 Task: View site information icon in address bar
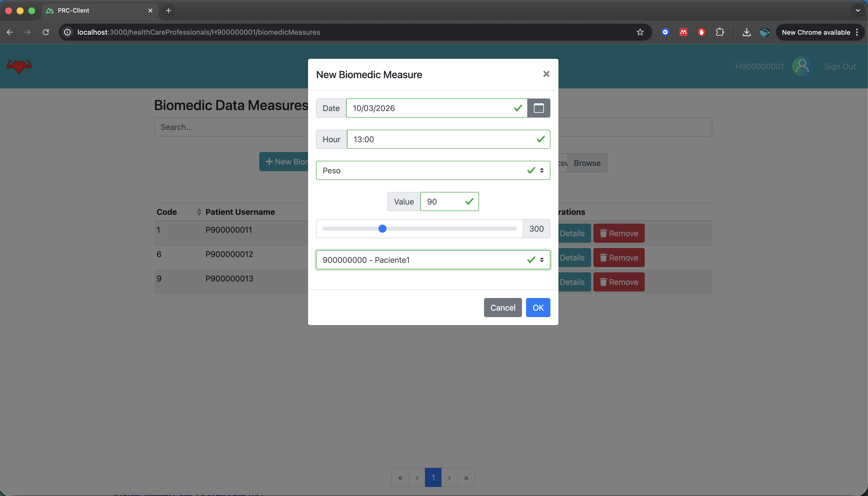pyautogui.click(x=67, y=32)
